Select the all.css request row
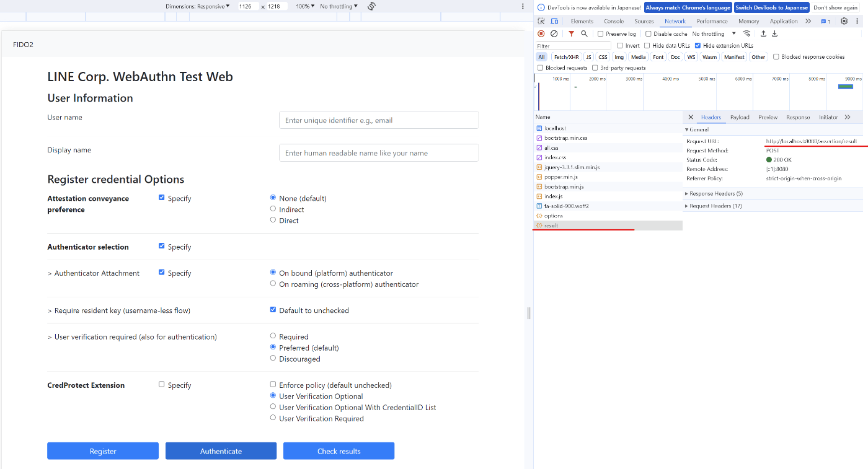 coord(608,147)
